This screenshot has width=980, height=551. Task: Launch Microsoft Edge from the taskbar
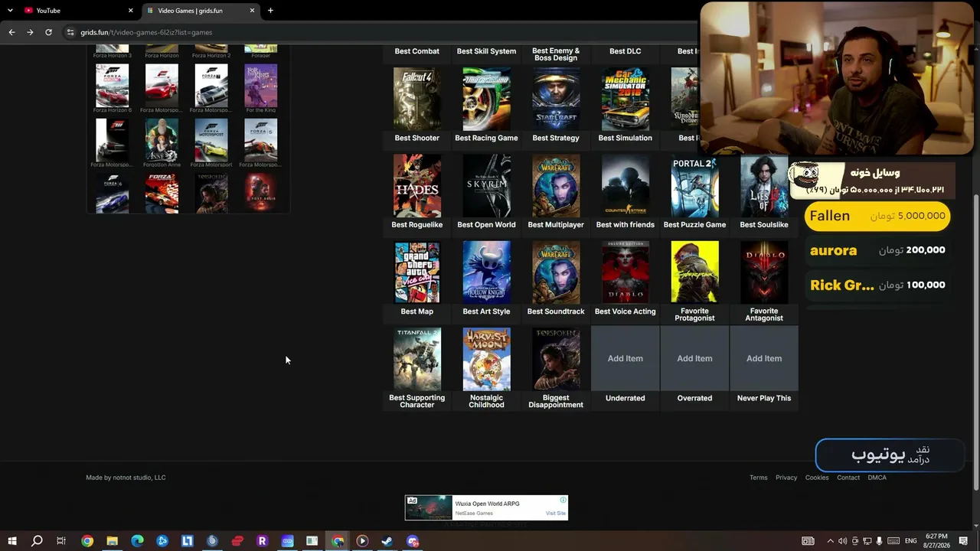click(137, 541)
